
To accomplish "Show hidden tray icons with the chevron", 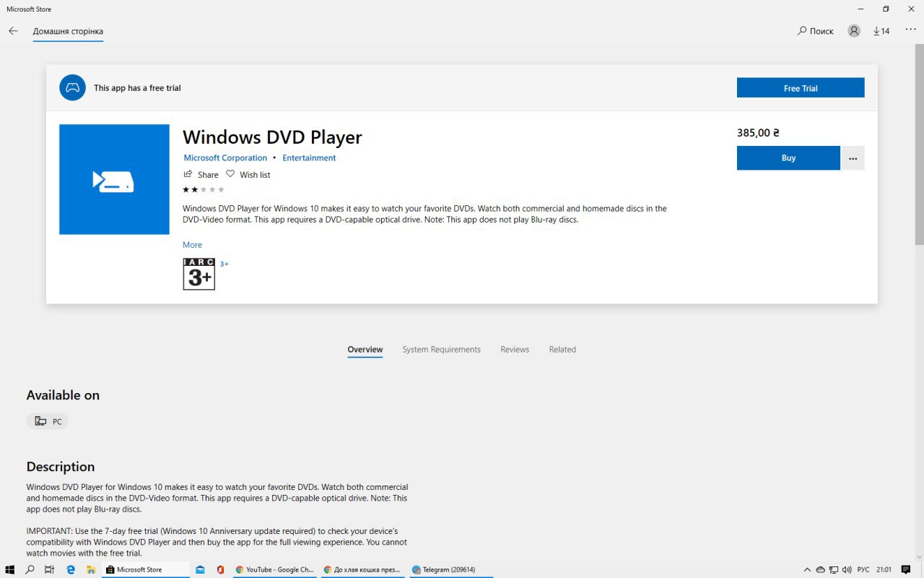I will (808, 569).
